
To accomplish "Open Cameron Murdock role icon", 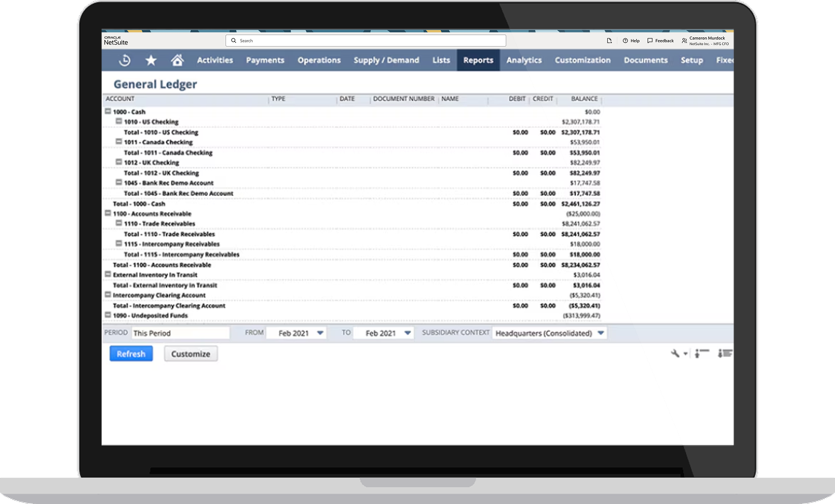I will click(x=684, y=41).
